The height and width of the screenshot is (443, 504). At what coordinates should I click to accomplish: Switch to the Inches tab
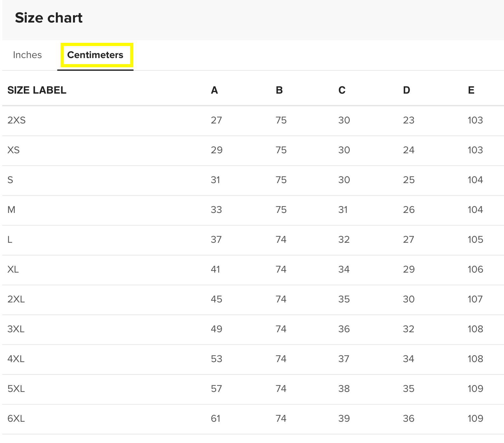coord(27,55)
